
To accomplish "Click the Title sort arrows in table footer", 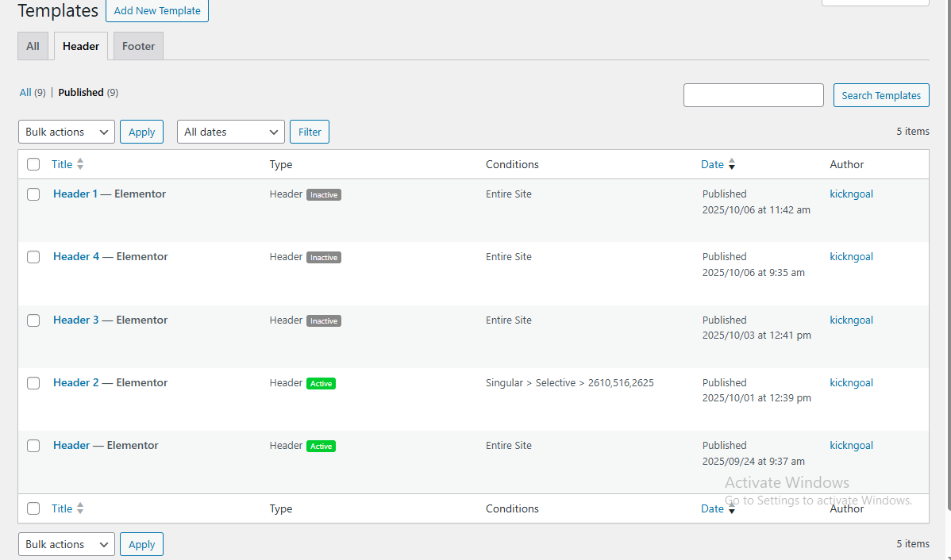I will (80, 508).
